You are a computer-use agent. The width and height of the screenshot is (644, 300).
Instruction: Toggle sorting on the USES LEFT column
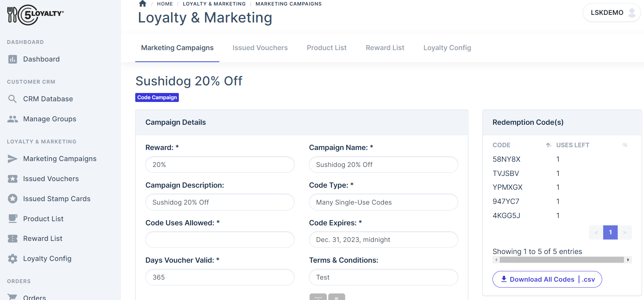(x=625, y=145)
